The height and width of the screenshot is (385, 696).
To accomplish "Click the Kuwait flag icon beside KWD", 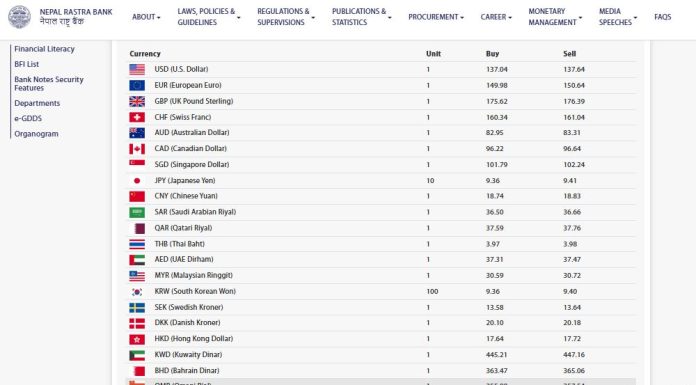I will pos(137,355).
